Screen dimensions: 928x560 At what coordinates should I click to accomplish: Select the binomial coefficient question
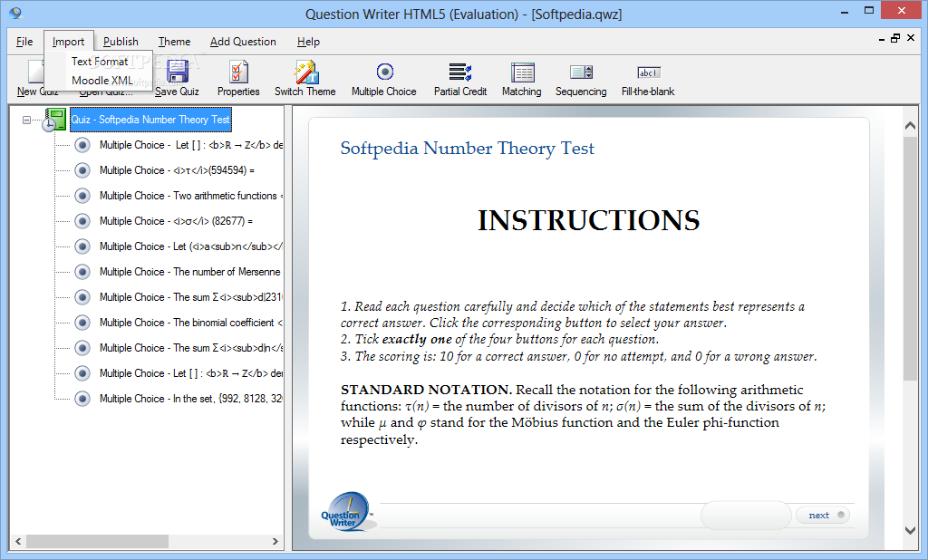click(x=191, y=323)
